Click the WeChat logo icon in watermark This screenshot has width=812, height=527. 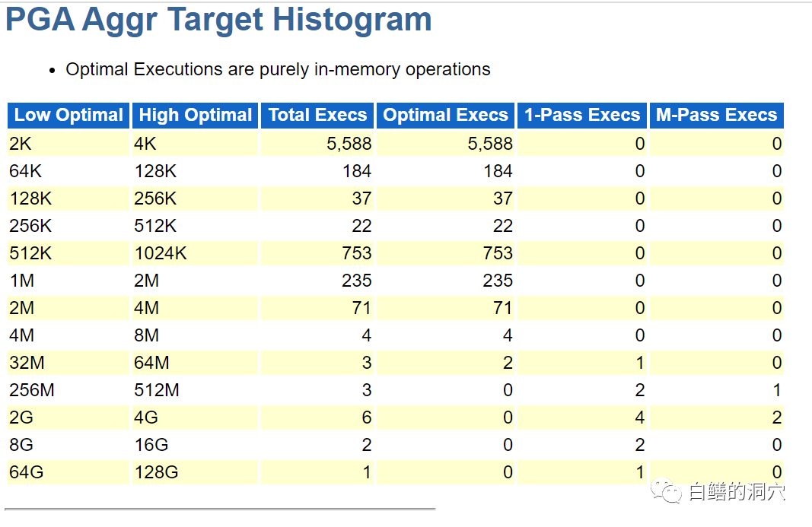click(670, 492)
